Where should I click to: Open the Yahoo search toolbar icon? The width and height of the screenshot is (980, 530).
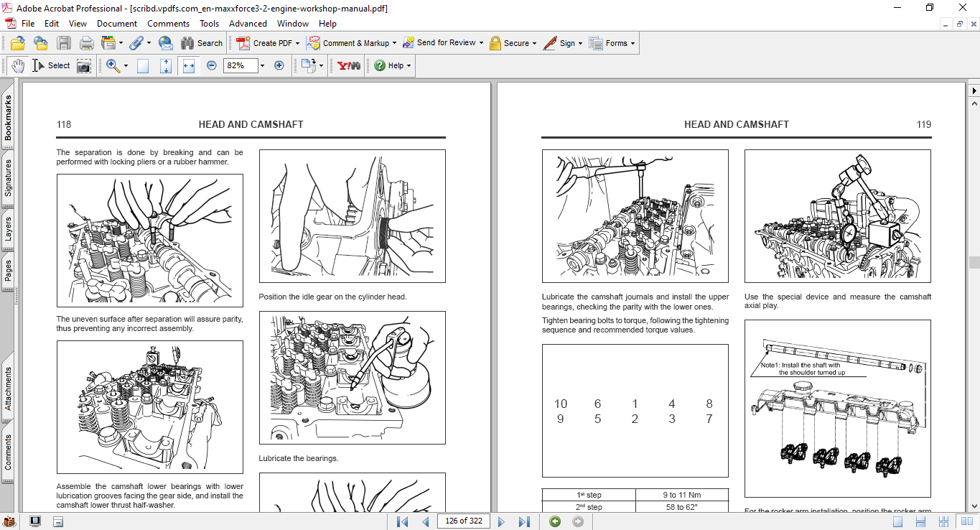(349, 65)
